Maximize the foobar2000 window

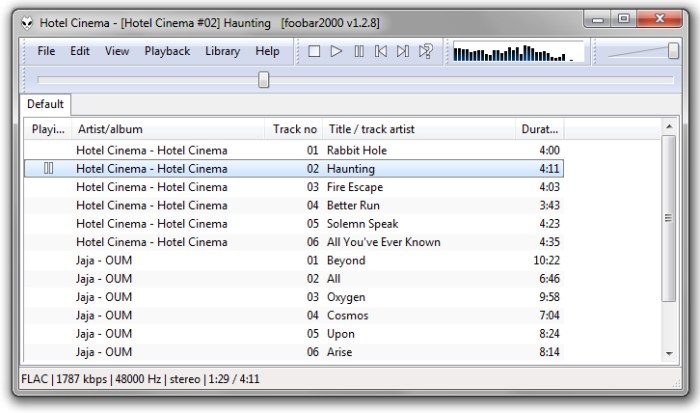624,19
